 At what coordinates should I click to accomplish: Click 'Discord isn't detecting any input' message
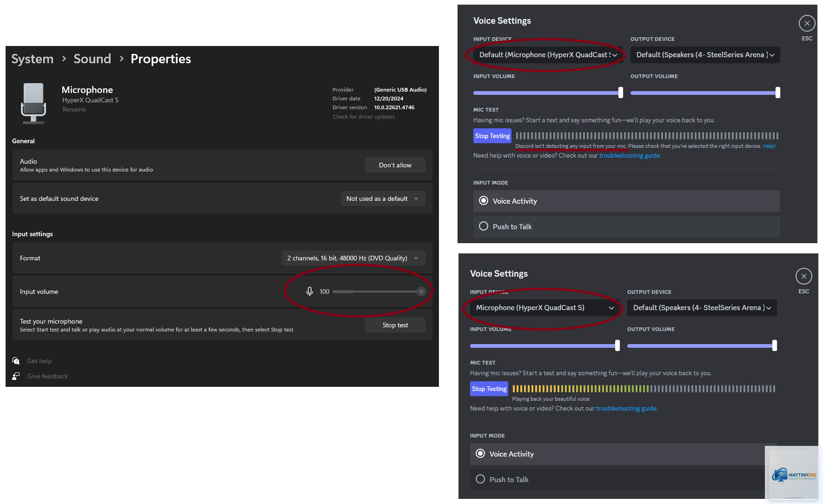click(571, 146)
